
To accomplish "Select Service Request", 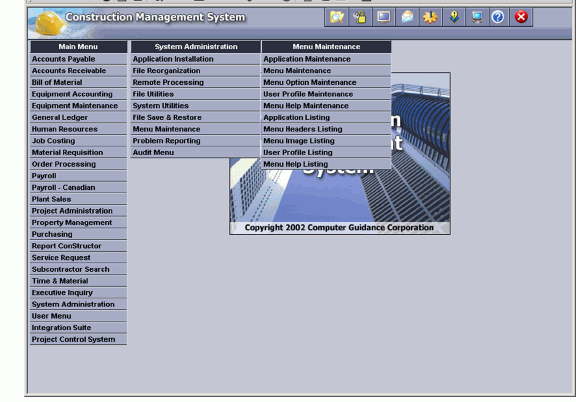I will click(79, 258).
